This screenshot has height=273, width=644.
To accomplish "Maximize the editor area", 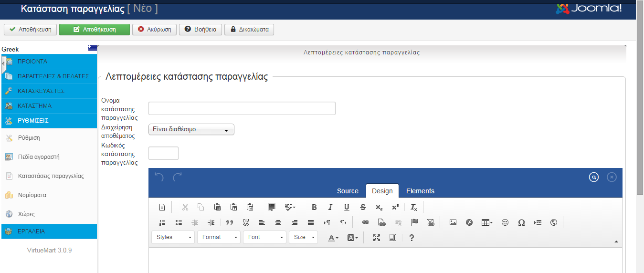I will point(376,237).
